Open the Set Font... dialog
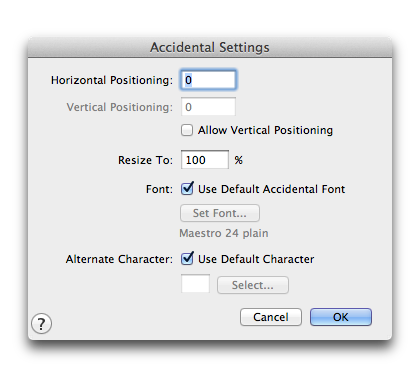Screen dimensions: 420x376 220,213
